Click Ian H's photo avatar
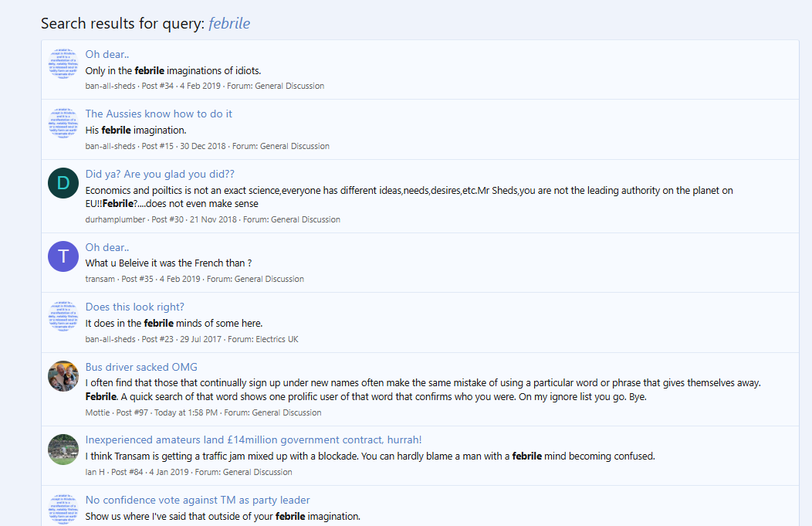812x526 pixels. 63,450
